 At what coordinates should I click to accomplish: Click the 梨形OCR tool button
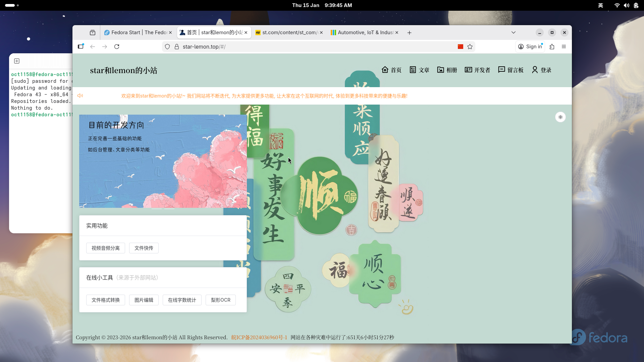click(x=220, y=300)
